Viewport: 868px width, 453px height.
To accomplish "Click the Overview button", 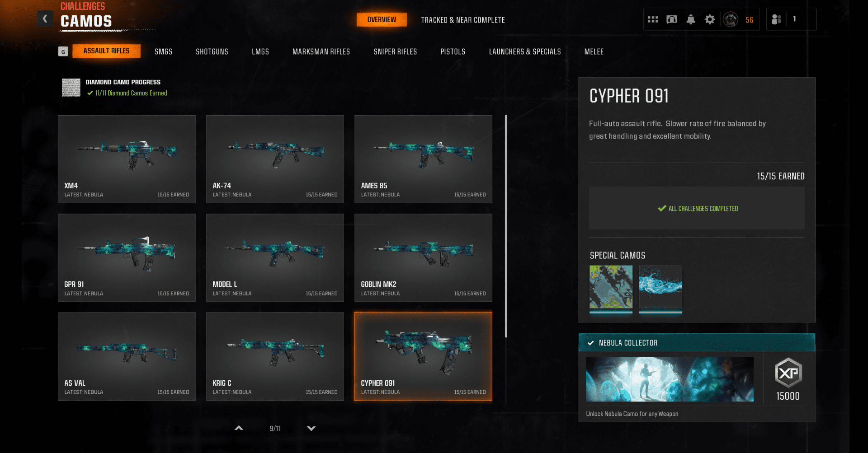I will point(381,20).
